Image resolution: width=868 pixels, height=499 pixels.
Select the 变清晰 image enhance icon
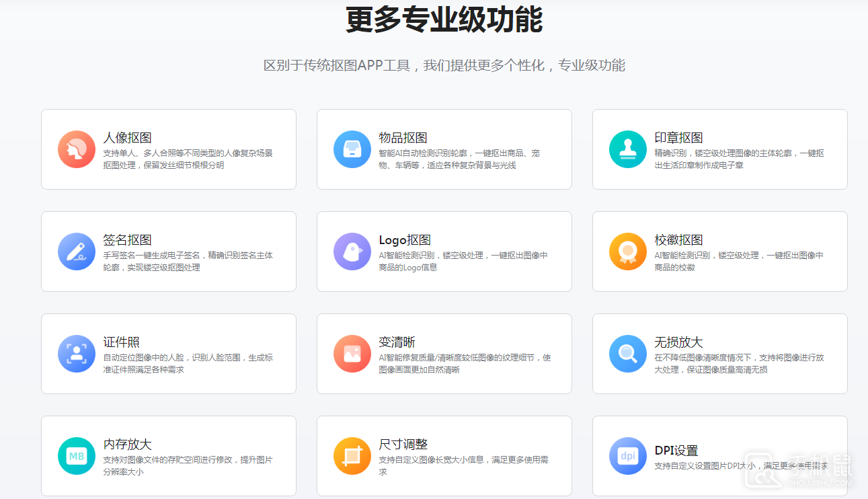352,354
